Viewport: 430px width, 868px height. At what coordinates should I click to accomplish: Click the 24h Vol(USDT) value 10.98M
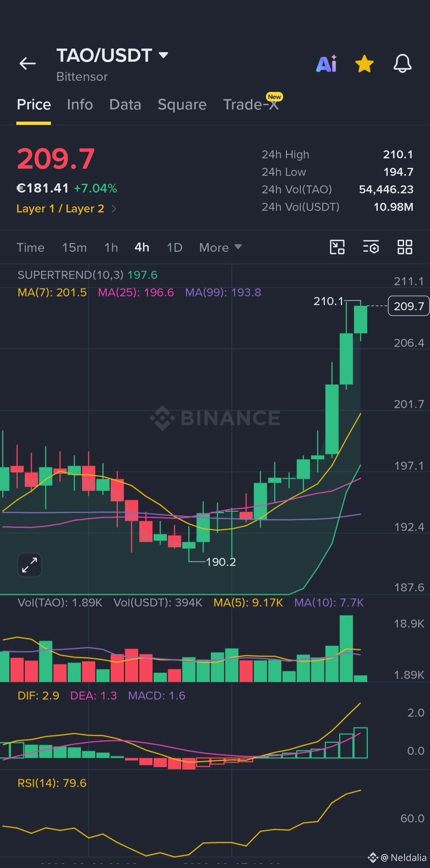coord(393,207)
